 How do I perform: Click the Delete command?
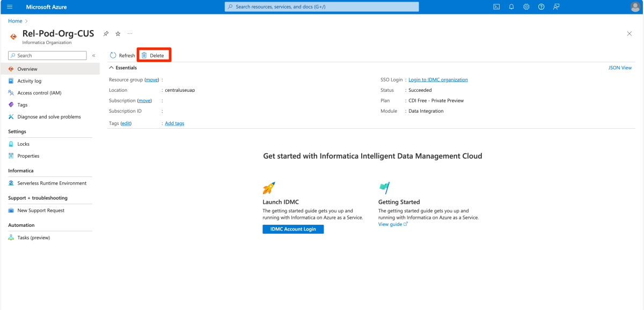(155, 55)
